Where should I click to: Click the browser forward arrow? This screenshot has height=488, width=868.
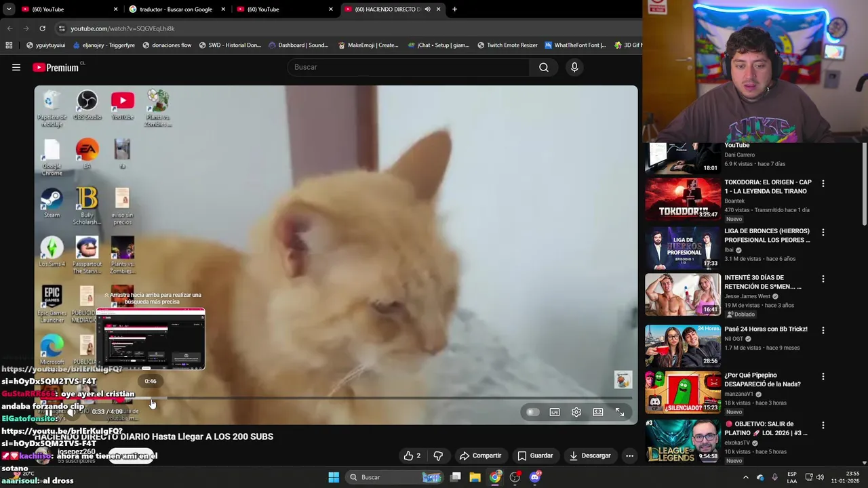26,28
